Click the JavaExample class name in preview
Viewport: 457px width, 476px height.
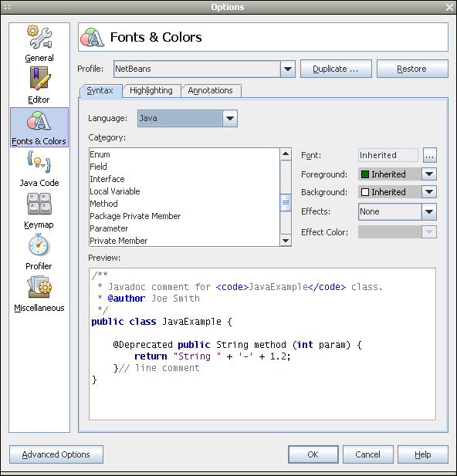(x=191, y=322)
